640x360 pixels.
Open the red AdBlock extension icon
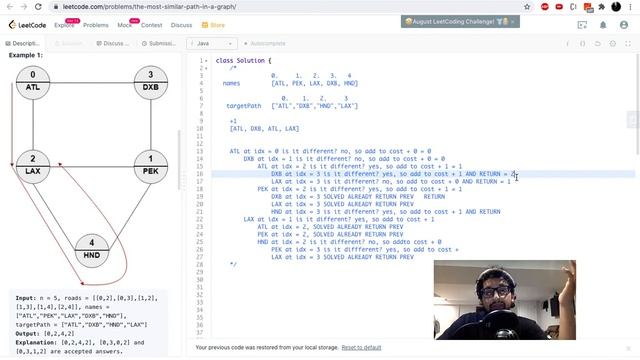pos(544,7)
